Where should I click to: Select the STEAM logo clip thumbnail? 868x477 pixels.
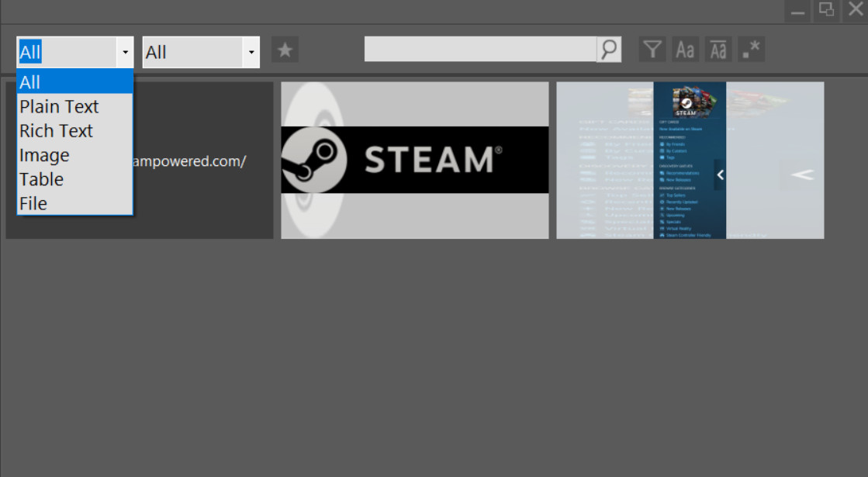414,161
